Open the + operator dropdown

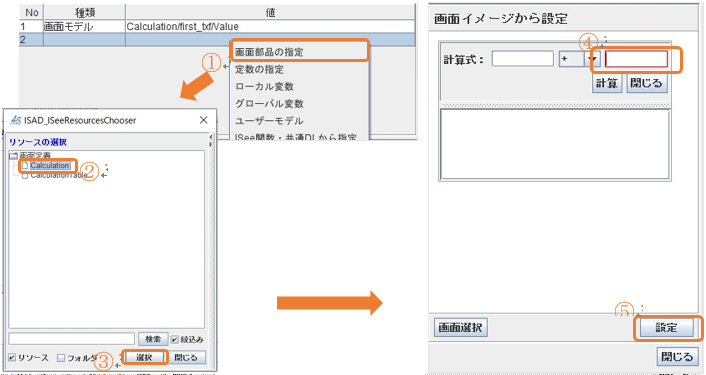point(593,59)
